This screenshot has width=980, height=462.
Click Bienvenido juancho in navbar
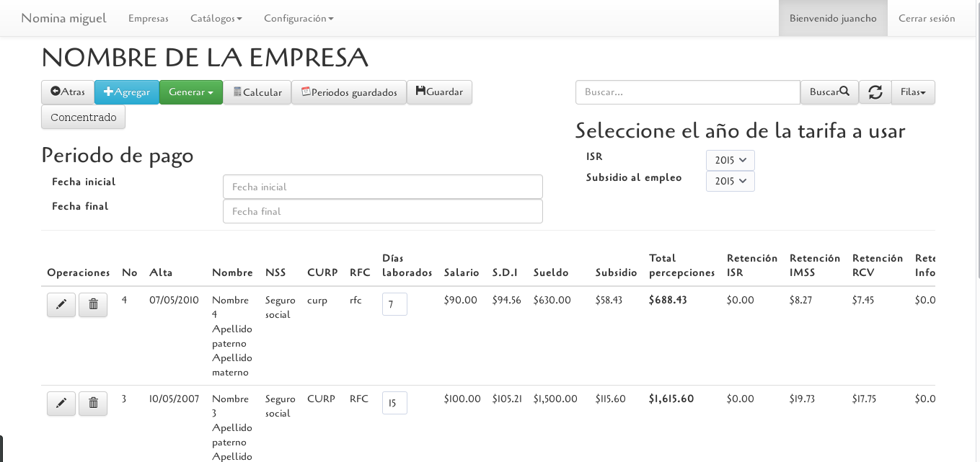click(833, 19)
